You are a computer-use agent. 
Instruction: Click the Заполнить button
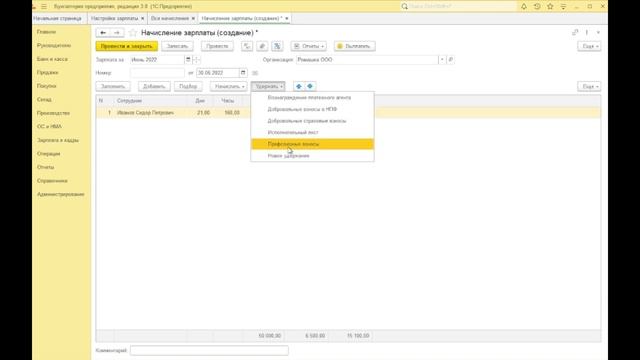pos(113,86)
